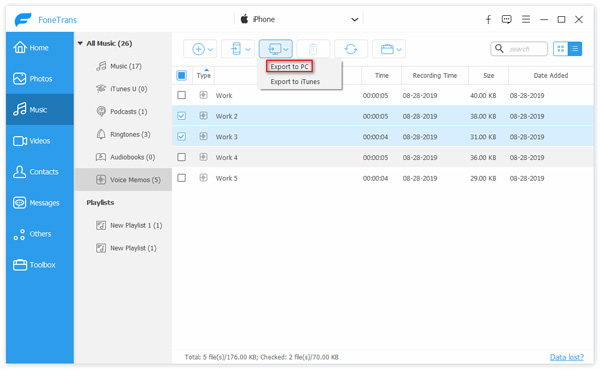Image resolution: width=600 pixels, height=370 pixels.
Task: Sort by Type column header
Action: pos(204,75)
